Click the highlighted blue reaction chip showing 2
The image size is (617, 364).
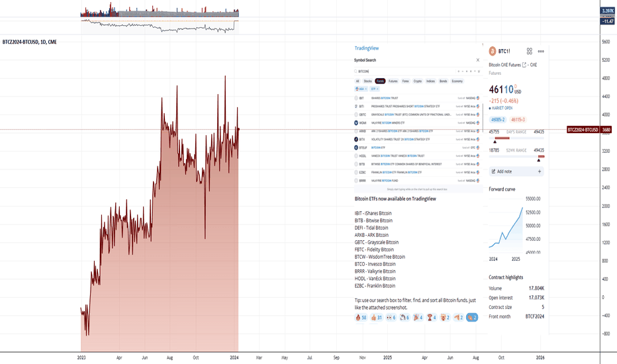click(x=472, y=318)
